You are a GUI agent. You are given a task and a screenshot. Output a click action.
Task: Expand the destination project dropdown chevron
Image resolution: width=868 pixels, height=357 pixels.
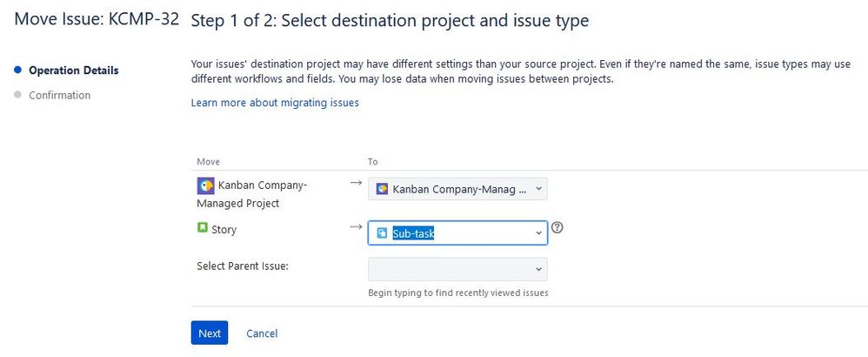[538, 188]
